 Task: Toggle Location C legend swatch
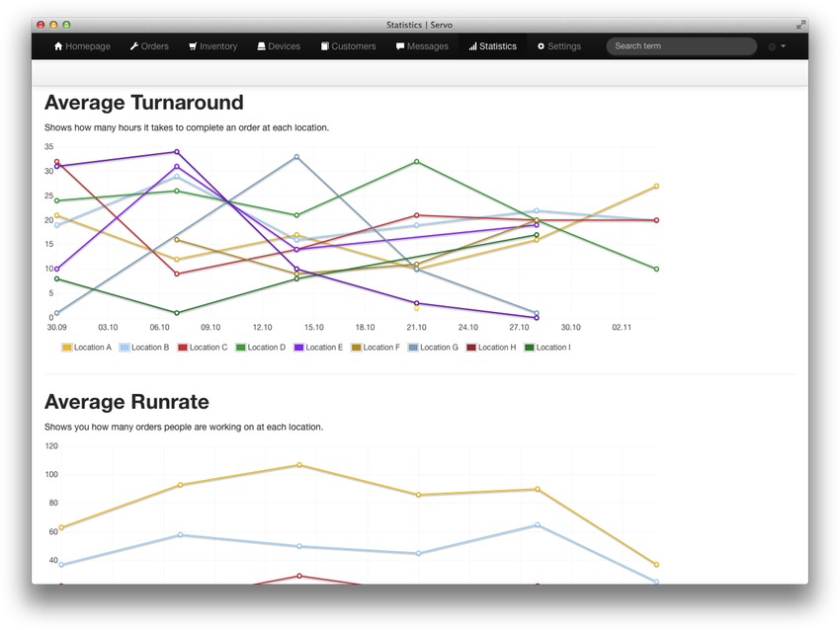click(x=182, y=348)
